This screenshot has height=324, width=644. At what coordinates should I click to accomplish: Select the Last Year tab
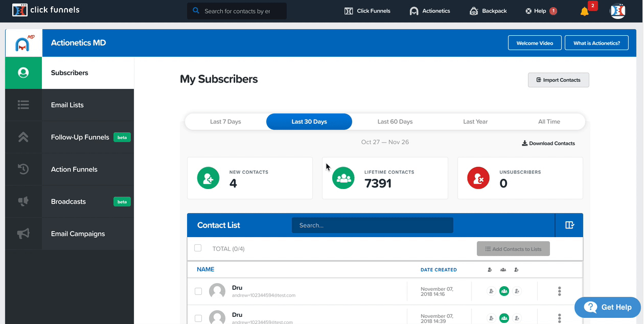pyautogui.click(x=475, y=122)
